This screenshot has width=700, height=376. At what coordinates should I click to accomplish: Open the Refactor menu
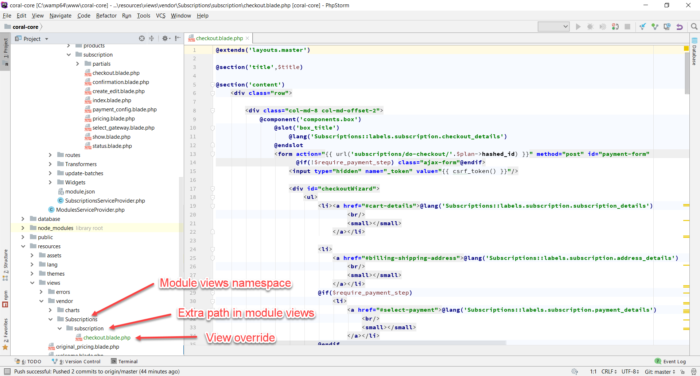(x=106, y=16)
